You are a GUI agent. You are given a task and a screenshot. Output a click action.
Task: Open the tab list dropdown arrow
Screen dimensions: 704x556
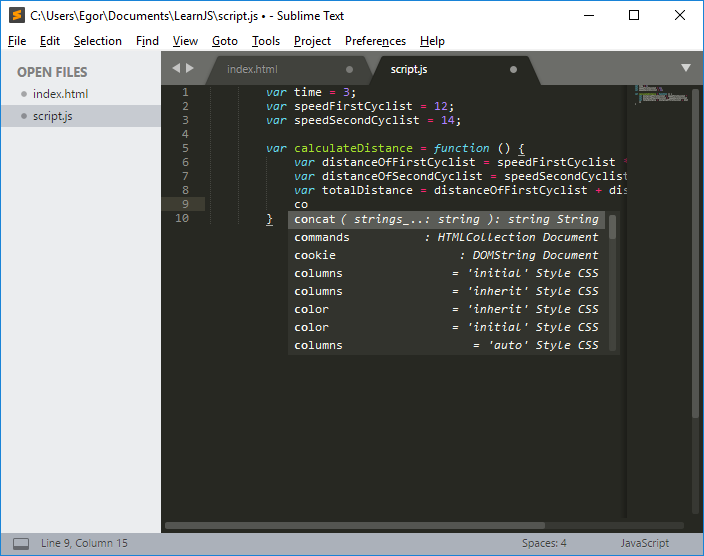click(x=686, y=68)
